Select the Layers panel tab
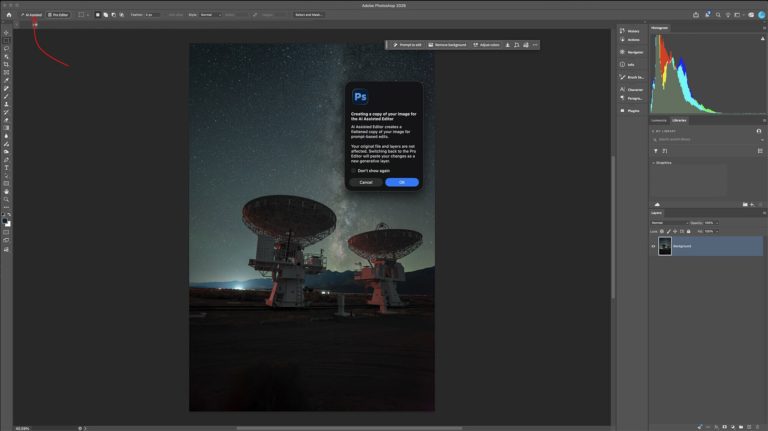The height and width of the screenshot is (431, 768). click(656, 213)
